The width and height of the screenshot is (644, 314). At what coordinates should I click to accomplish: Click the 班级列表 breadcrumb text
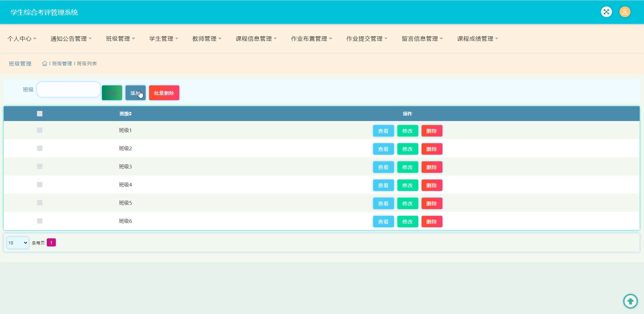click(x=87, y=64)
